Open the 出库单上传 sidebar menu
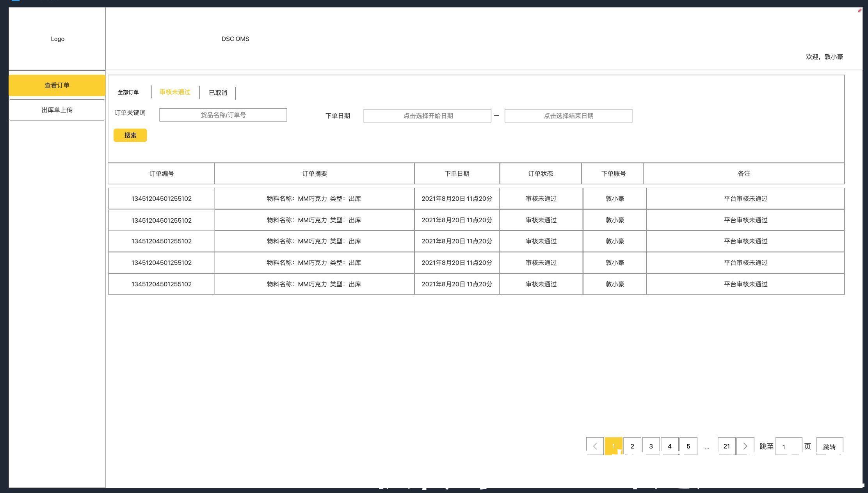Screen dimensions: 868x493 pyautogui.click(x=57, y=110)
